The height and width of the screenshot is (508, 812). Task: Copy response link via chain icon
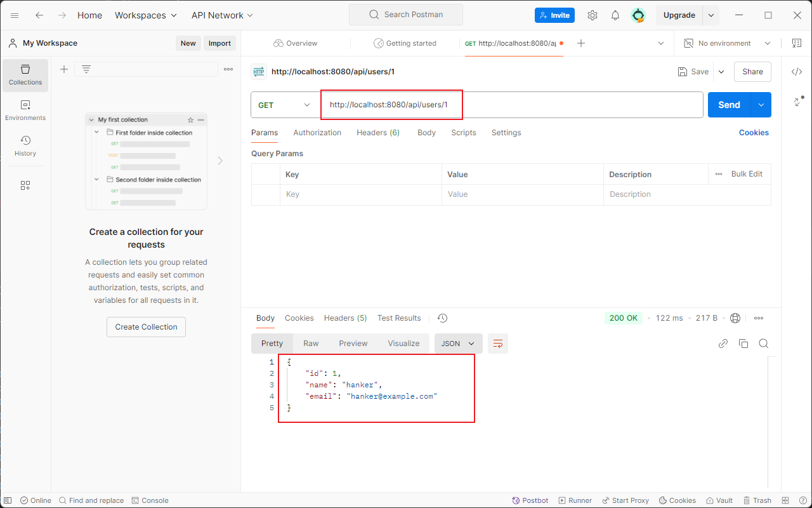[x=723, y=344]
